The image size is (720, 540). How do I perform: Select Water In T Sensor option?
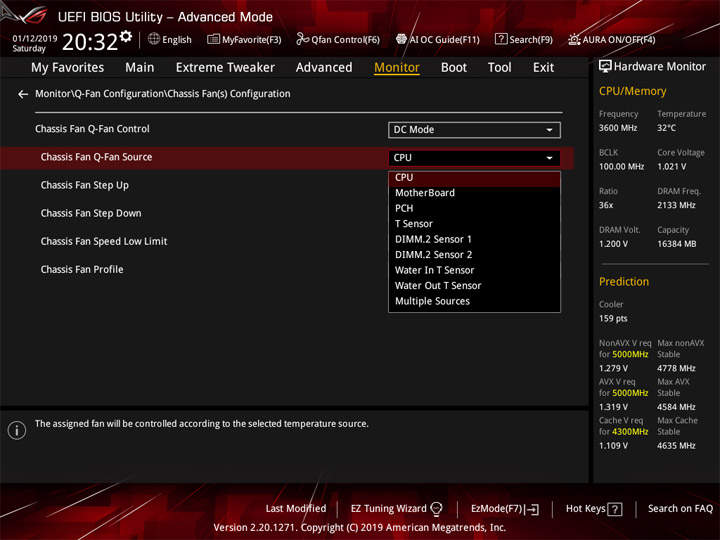click(x=474, y=270)
